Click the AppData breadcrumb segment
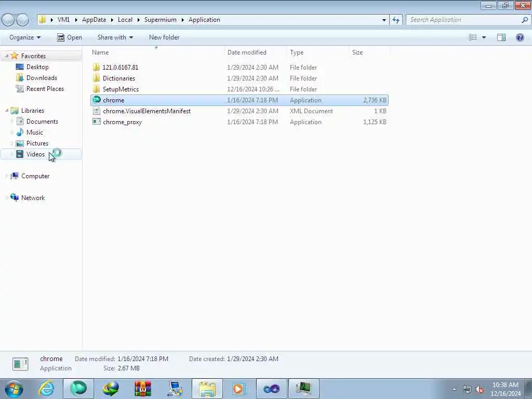 coord(94,20)
